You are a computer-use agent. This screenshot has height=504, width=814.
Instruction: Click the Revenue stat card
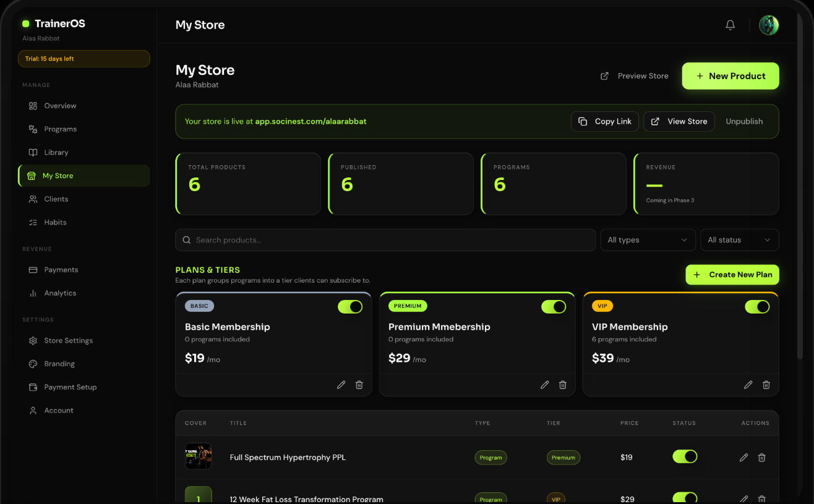[x=706, y=184]
